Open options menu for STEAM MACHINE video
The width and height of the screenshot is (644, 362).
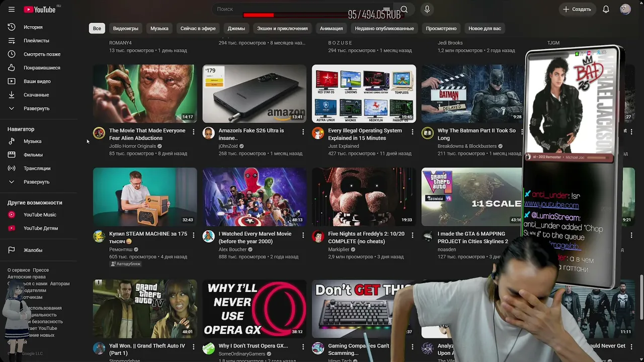tap(194, 235)
